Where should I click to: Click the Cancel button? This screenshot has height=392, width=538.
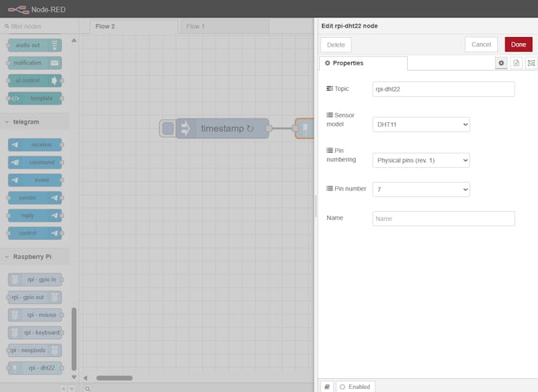pos(481,44)
